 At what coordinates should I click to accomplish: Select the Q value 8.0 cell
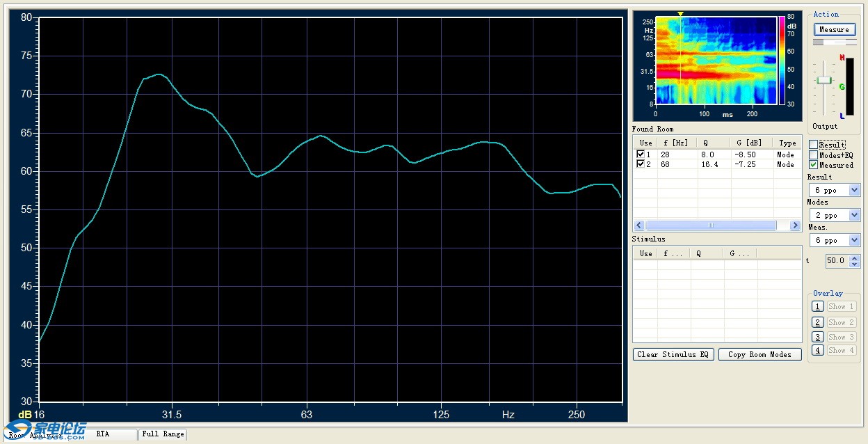tap(714, 154)
